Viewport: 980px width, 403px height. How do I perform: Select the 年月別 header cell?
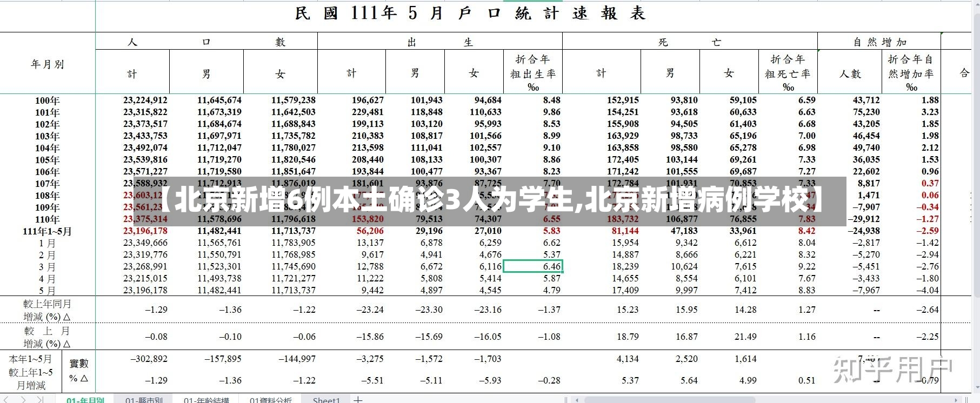point(48,64)
